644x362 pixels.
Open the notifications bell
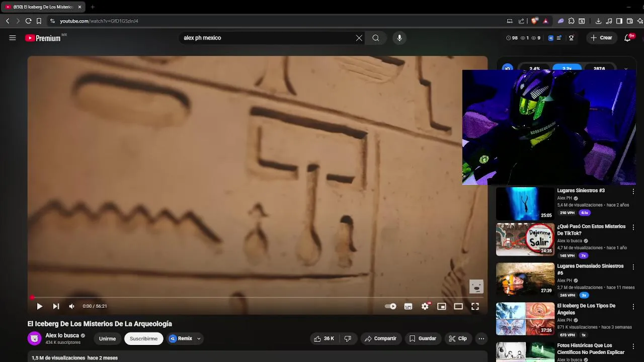(x=627, y=38)
